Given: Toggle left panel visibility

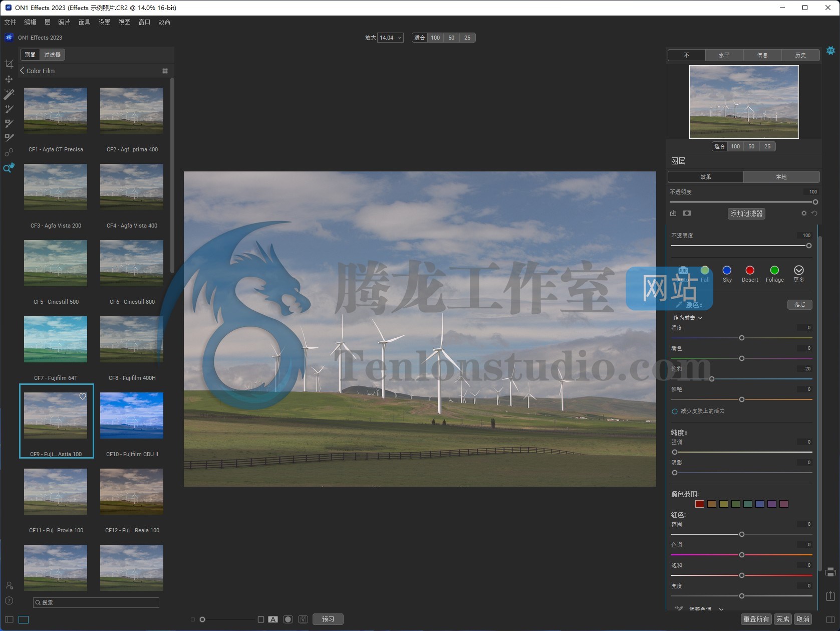Looking at the screenshot, I should pos(9,619).
